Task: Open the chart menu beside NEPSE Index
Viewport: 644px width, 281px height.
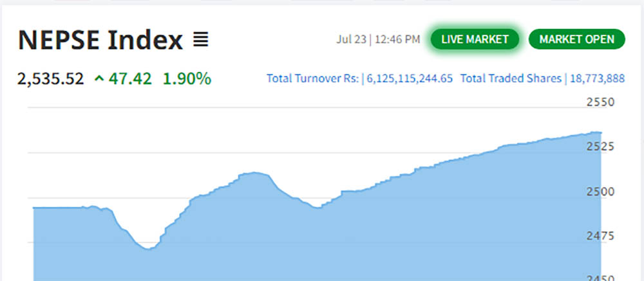Action: coord(201,41)
